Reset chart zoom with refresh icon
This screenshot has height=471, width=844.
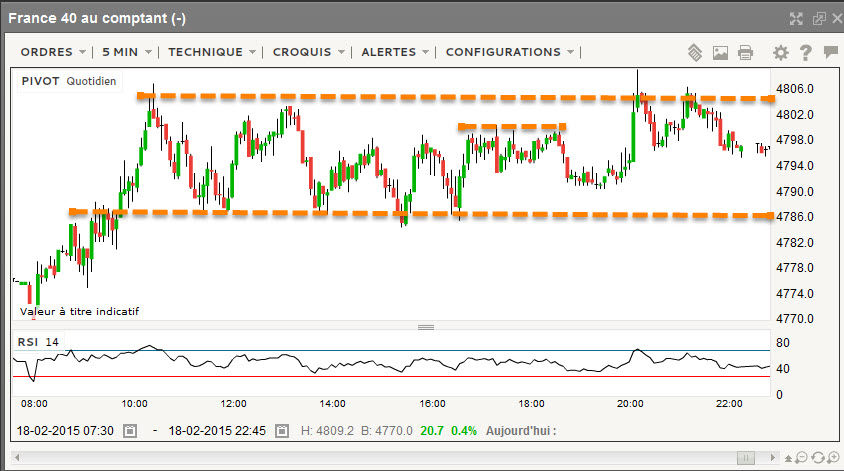tap(818, 458)
